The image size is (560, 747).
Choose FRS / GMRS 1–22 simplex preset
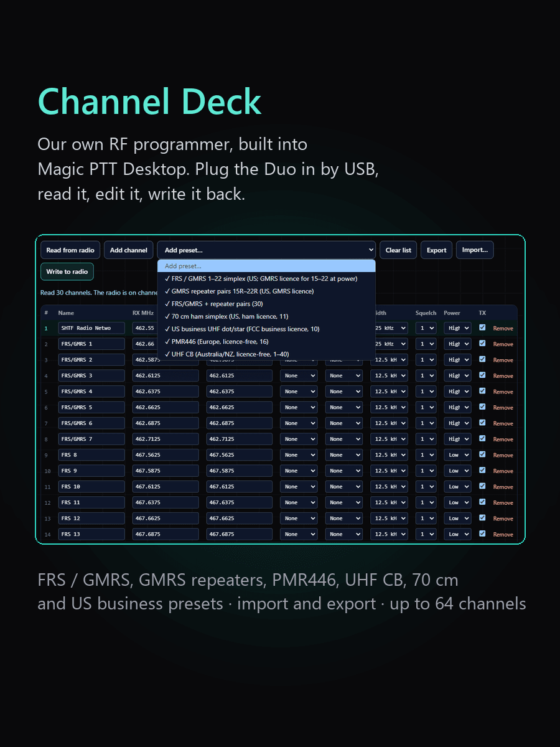(x=266, y=279)
